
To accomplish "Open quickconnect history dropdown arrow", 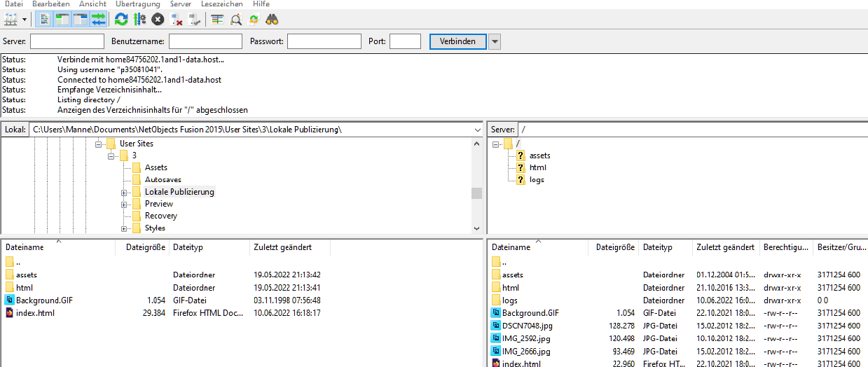I will click(495, 41).
